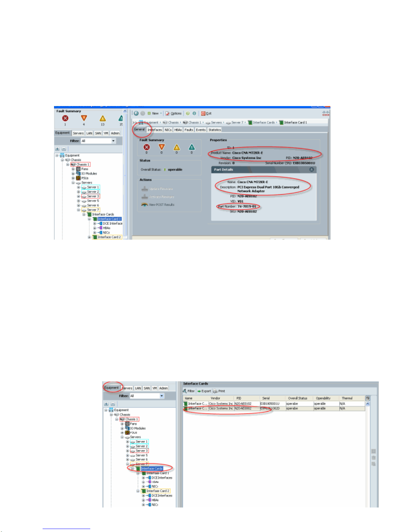Click the back navigation arrow icon
411x532 pixels.
click(136, 113)
